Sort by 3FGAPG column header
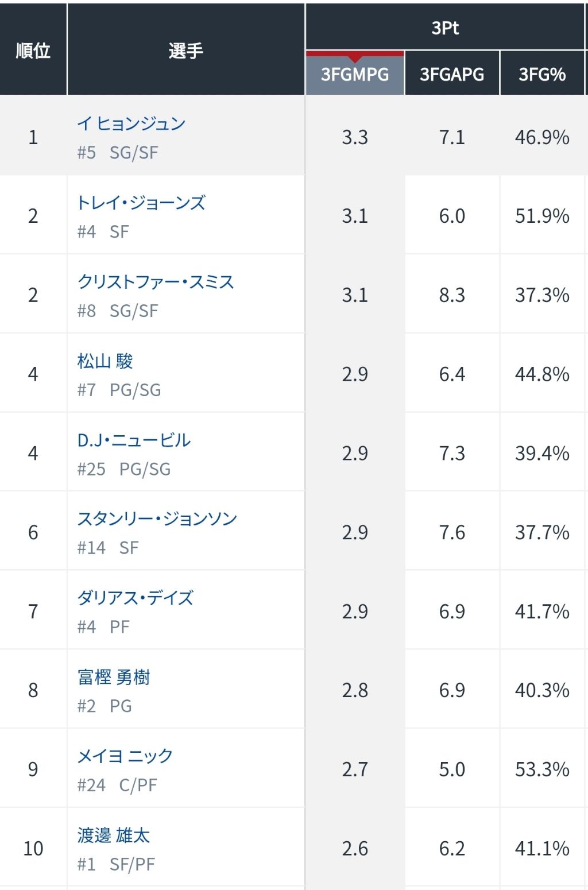This screenshot has width=588, height=890. point(452,75)
